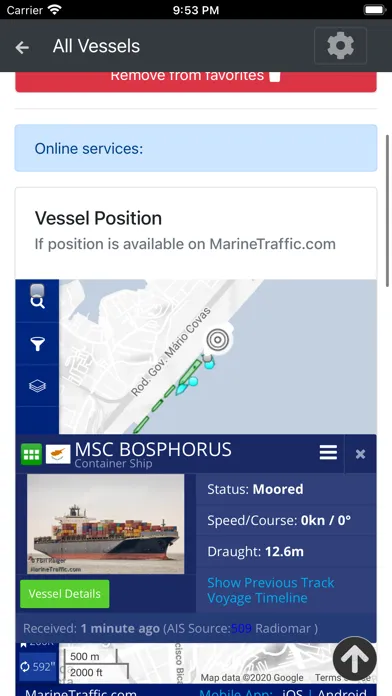Click the 592 seconds refresh counter
392x696 pixels.
[37, 667]
